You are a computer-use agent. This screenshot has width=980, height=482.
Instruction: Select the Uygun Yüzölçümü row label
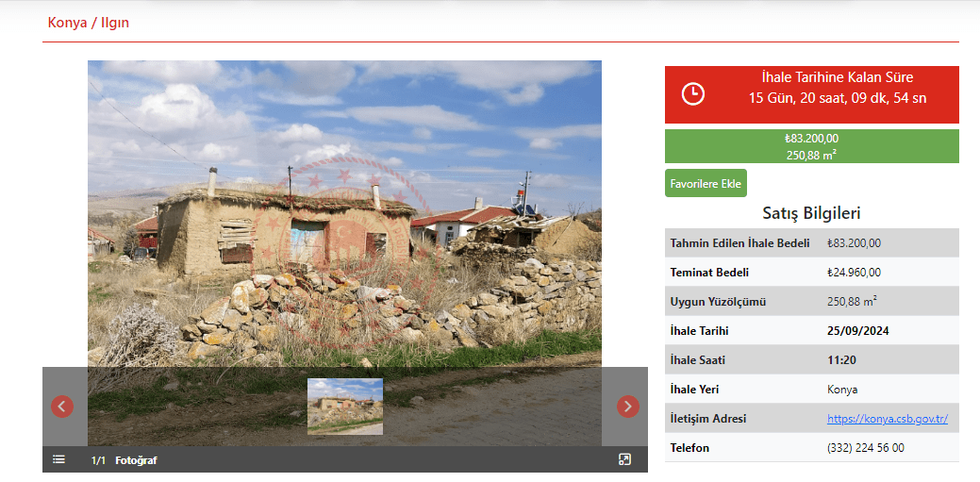tap(718, 302)
